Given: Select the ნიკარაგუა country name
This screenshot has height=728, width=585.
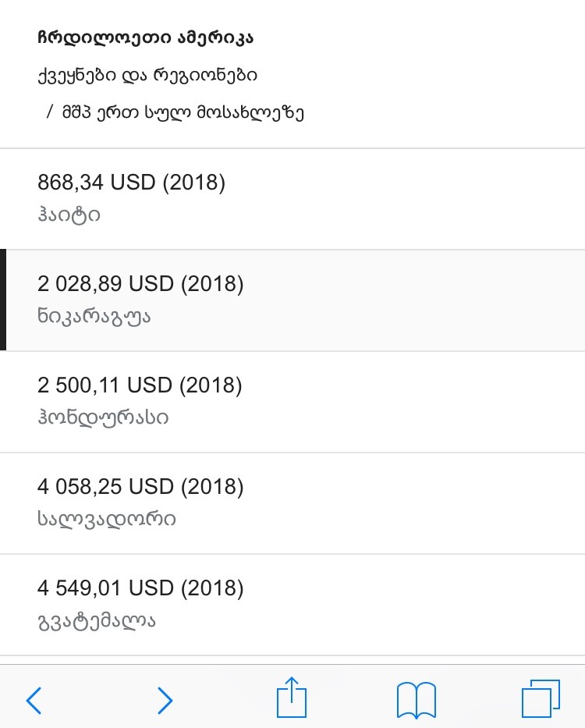Looking at the screenshot, I should click(x=94, y=316).
